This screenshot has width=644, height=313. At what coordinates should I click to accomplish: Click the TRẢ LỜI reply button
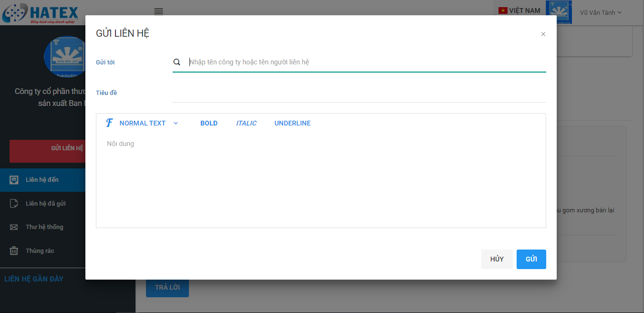[167, 288]
